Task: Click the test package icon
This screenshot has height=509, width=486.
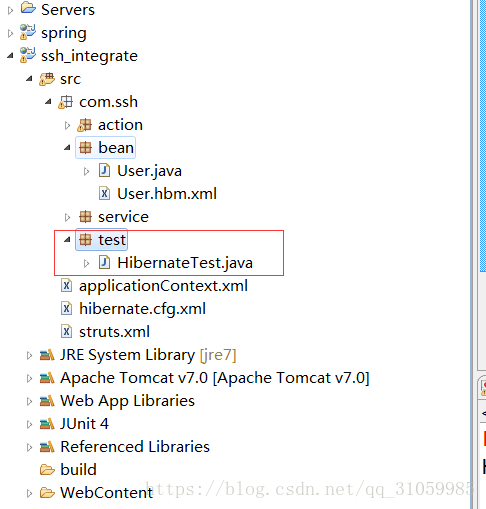Action: click(85, 239)
